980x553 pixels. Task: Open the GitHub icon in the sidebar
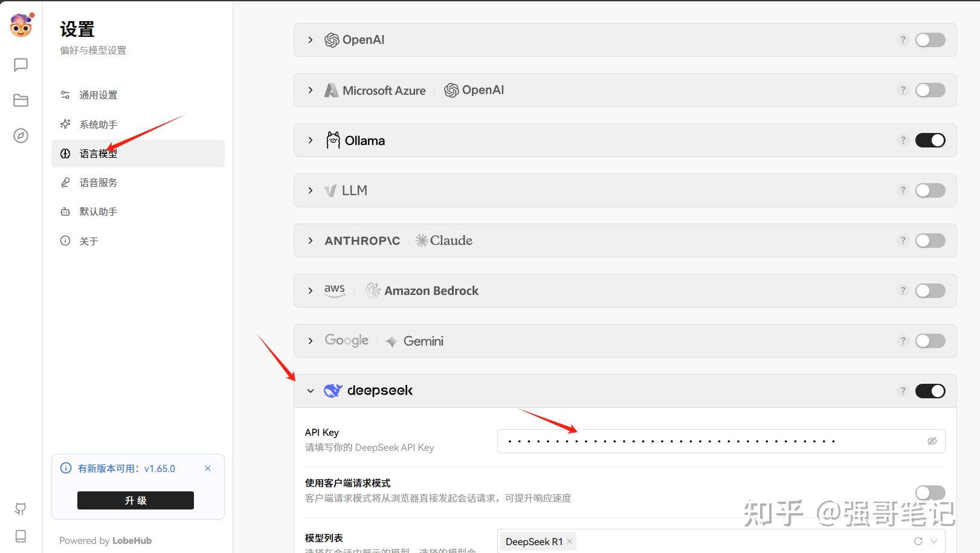(21, 509)
